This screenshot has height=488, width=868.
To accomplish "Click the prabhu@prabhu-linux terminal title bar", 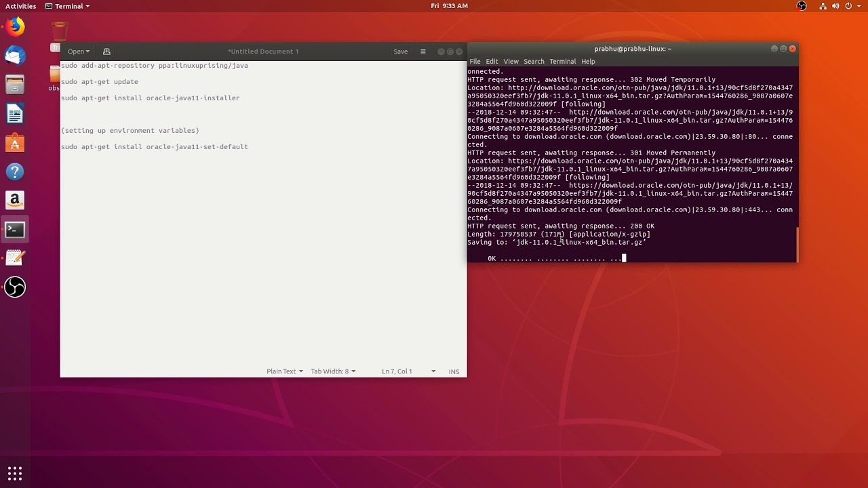I will (633, 49).
